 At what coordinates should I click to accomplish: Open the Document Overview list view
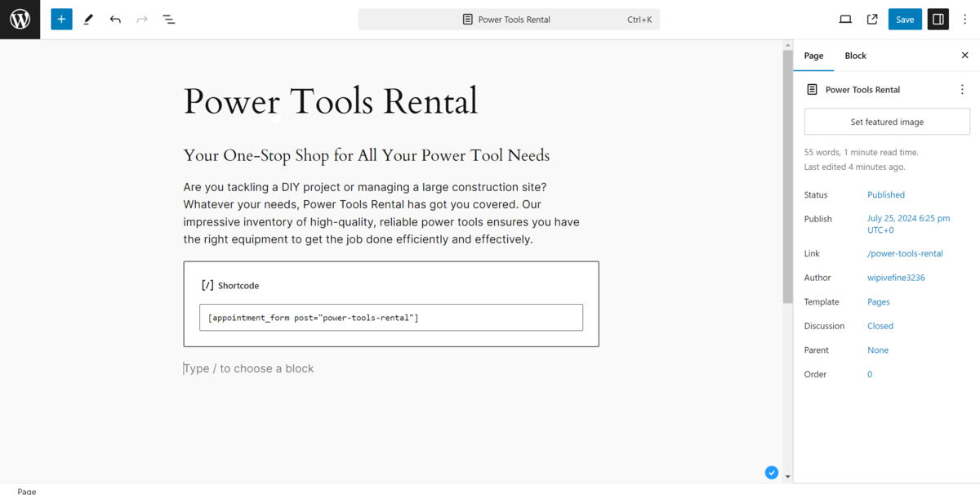tap(169, 20)
